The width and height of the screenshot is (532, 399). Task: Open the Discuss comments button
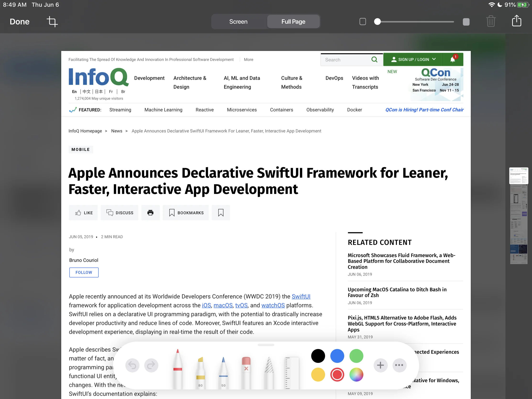pos(120,213)
